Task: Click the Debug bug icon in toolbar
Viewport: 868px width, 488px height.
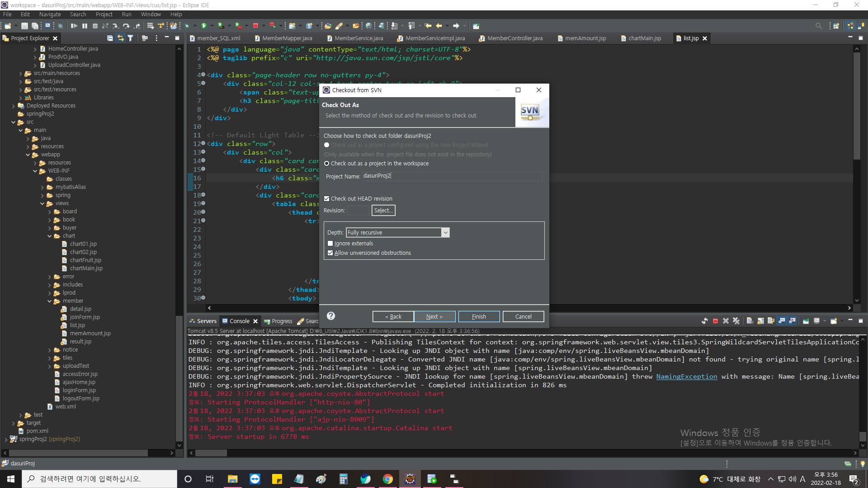Action: [187, 26]
